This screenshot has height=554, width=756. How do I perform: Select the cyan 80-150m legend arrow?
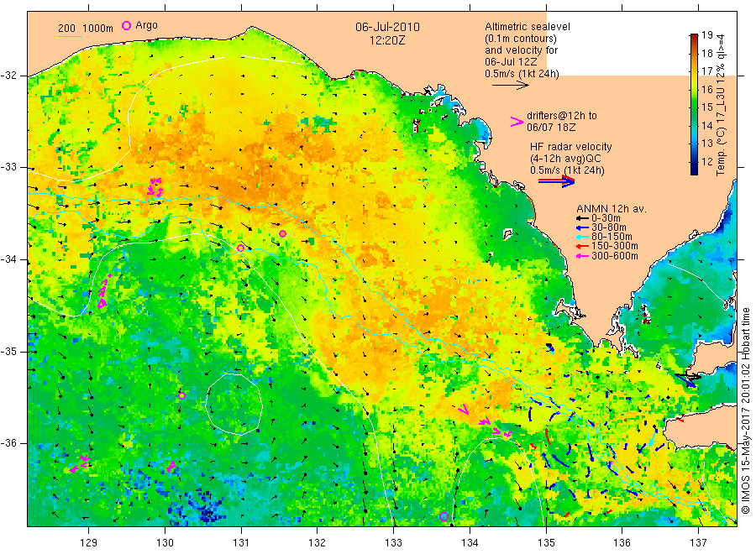pos(582,237)
